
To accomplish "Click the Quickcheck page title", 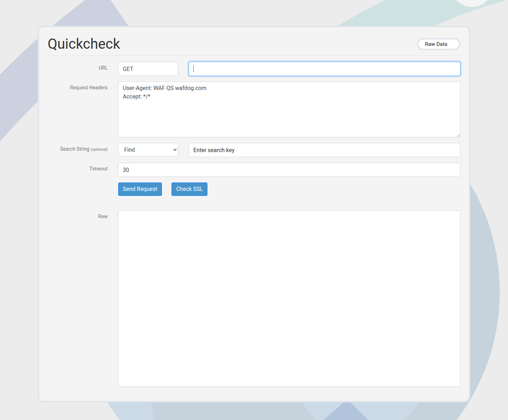I will pos(84,43).
